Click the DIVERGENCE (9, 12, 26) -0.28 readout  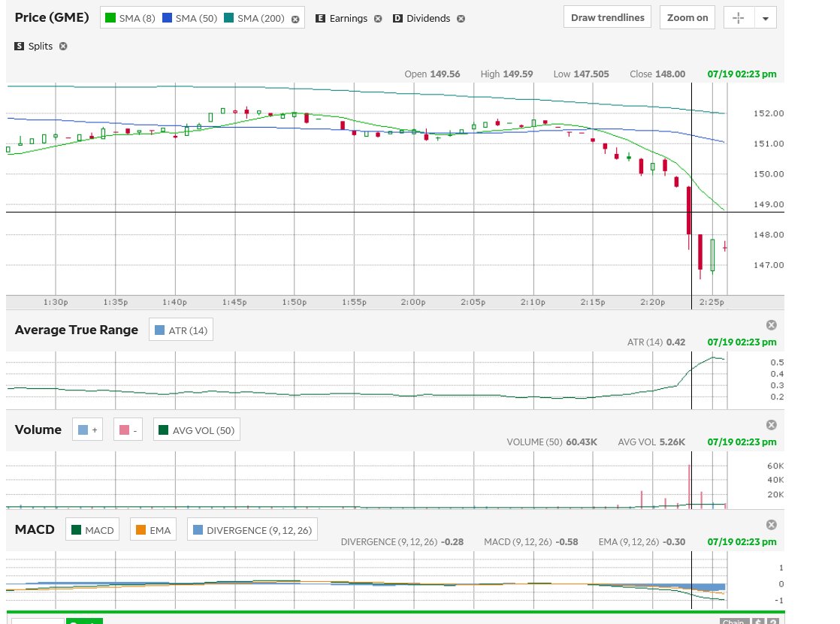(402, 541)
